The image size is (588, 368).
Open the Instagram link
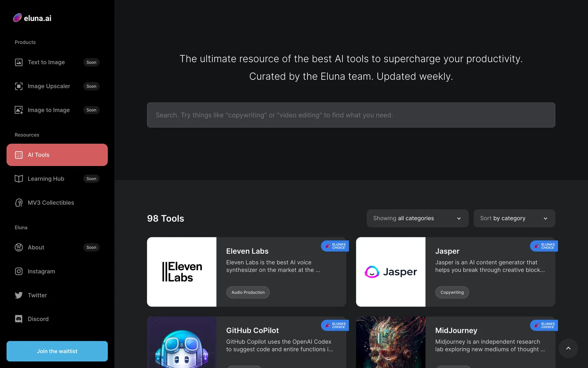tap(57, 271)
